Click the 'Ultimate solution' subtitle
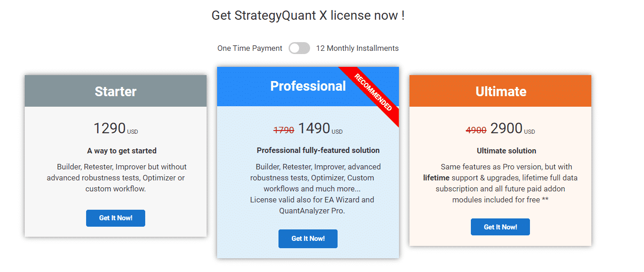The width and height of the screenshot is (644, 272). [506, 151]
